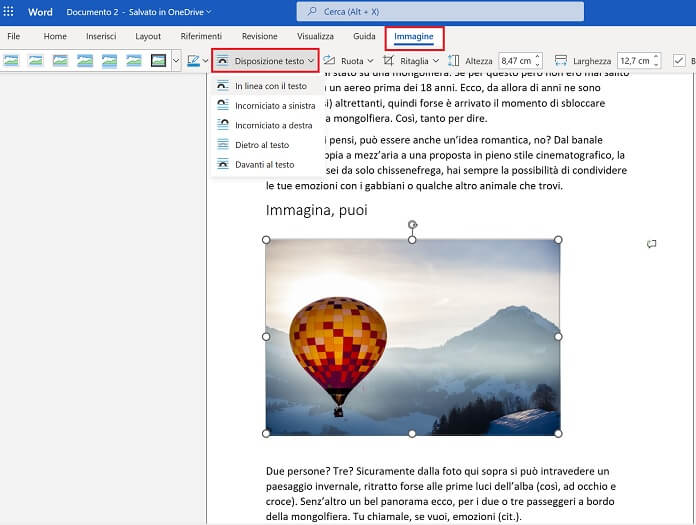Click the bottom-right image resize handle

tap(558, 434)
